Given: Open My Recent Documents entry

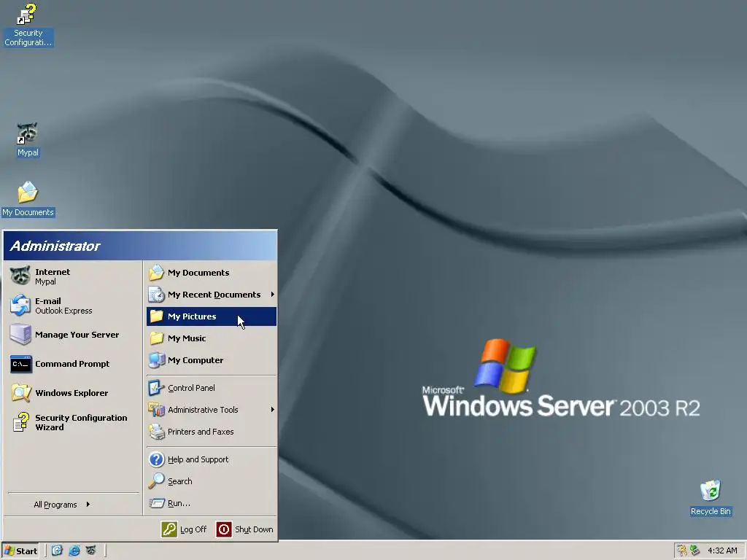Looking at the screenshot, I should (x=212, y=295).
